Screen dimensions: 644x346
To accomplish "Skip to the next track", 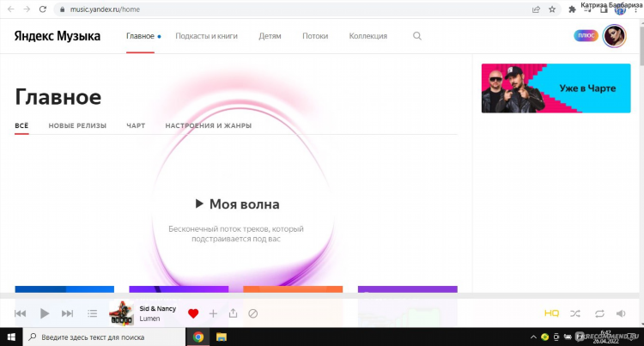I will [x=67, y=313].
